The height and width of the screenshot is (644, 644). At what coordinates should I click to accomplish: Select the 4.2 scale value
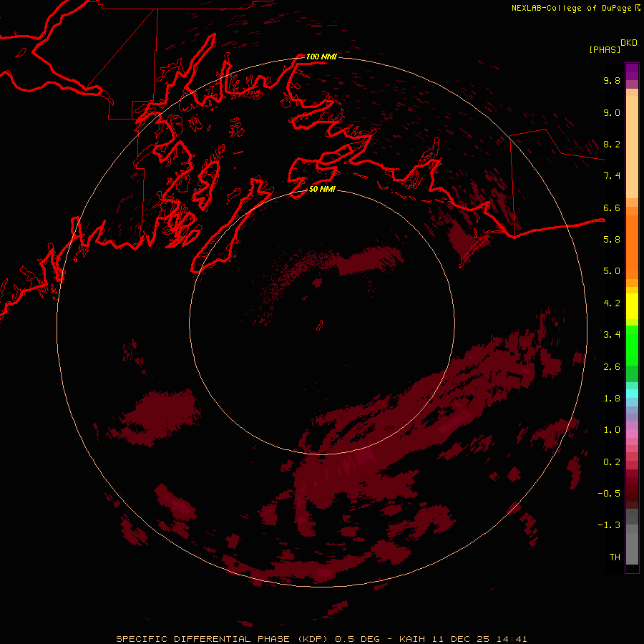click(612, 303)
